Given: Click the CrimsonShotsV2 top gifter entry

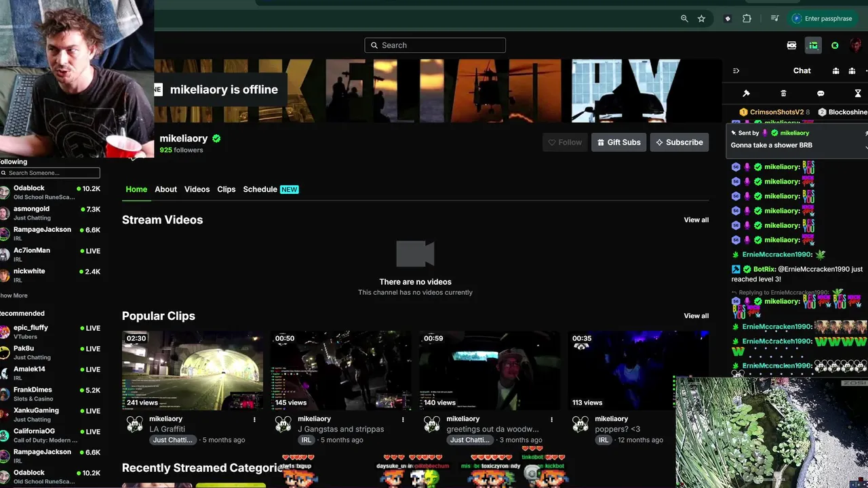Looking at the screenshot, I should click(774, 113).
